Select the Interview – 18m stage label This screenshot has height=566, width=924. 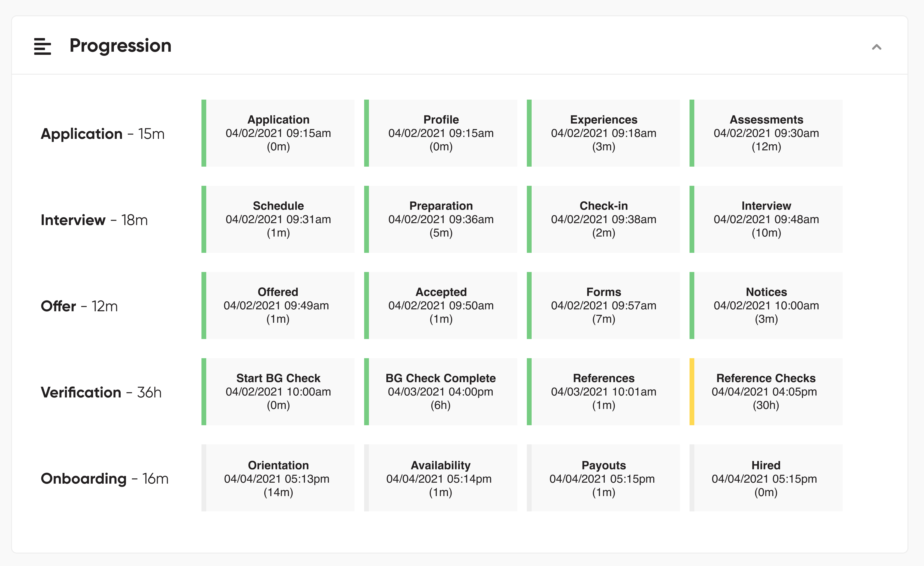pyautogui.click(x=94, y=220)
